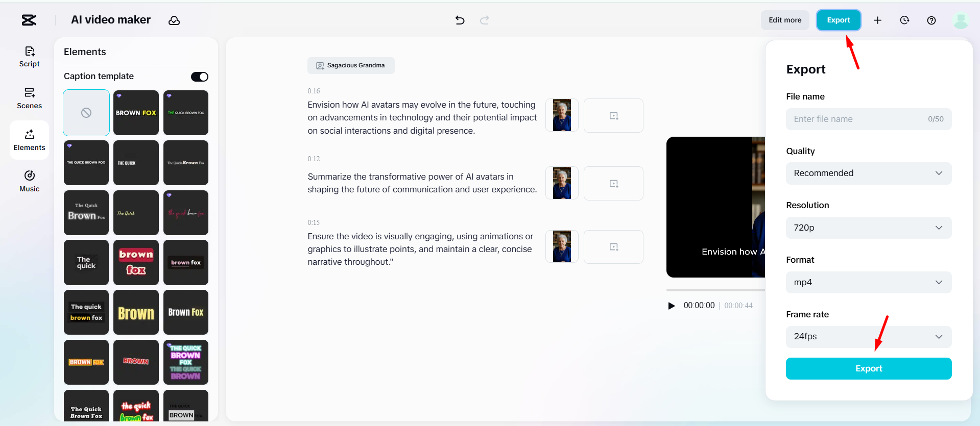The image size is (980, 426).
Task: Open avatar thumbnail for the 0:15 scene
Action: 562,247
